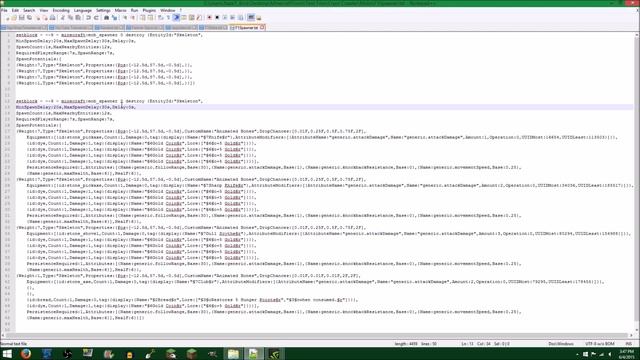Click the Cut scissors toolbar icon

[x=62, y=18]
